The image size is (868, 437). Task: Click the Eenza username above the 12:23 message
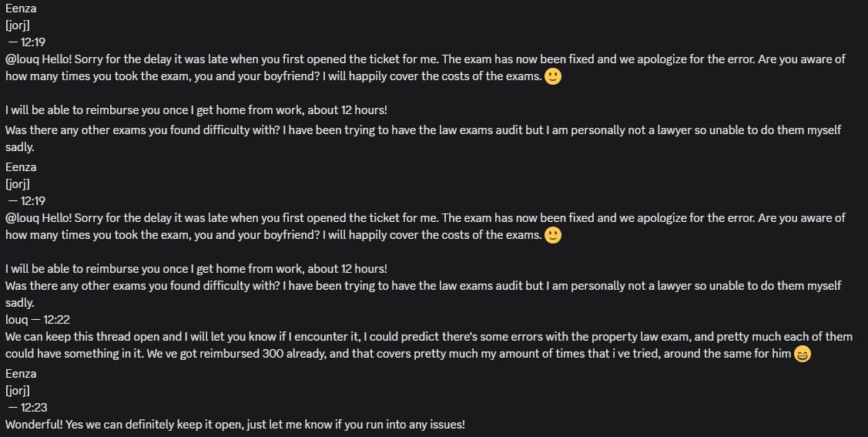(21, 374)
